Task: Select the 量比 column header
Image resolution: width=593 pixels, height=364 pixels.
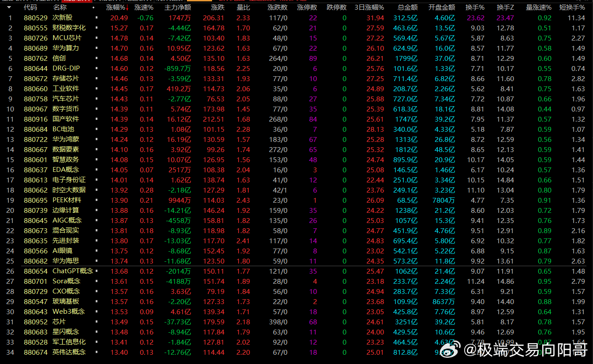Action: click(x=243, y=7)
